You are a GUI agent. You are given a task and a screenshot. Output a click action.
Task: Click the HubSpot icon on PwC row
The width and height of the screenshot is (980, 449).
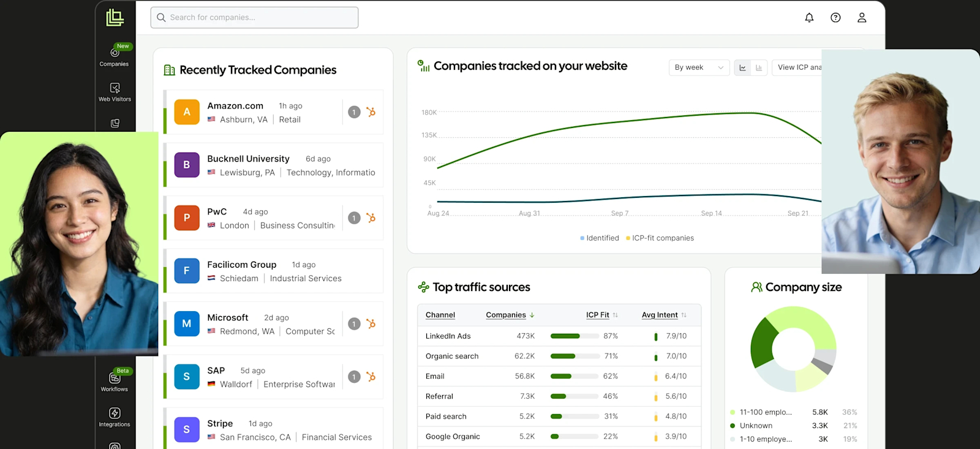tap(371, 218)
